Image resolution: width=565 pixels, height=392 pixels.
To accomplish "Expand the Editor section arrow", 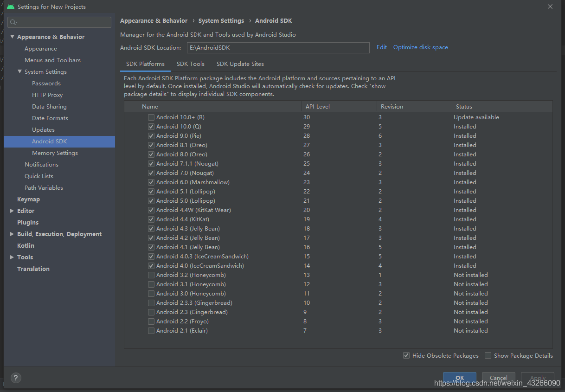I will (x=12, y=211).
